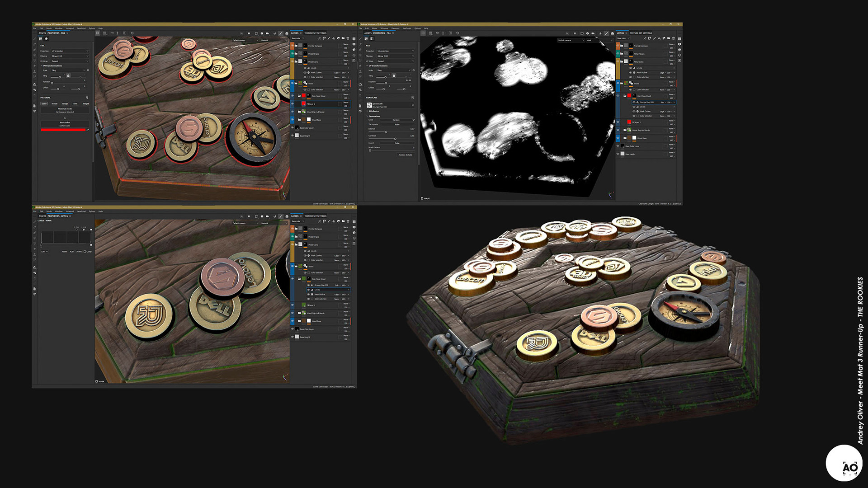
Task: Toggle Grunge Map 008 eye in top-right window
Action: [x=634, y=102]
